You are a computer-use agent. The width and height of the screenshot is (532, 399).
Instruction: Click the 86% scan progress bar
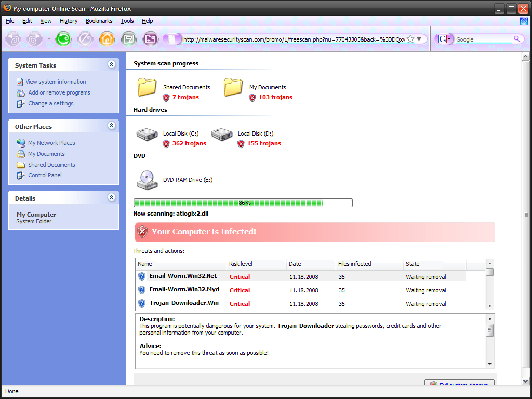(243, 203)
